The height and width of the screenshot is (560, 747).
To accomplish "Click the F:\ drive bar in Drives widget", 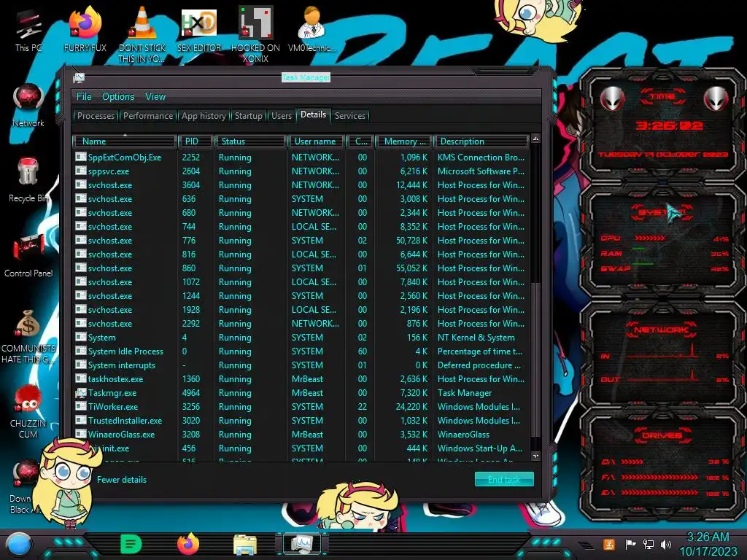I will point(659,477).
